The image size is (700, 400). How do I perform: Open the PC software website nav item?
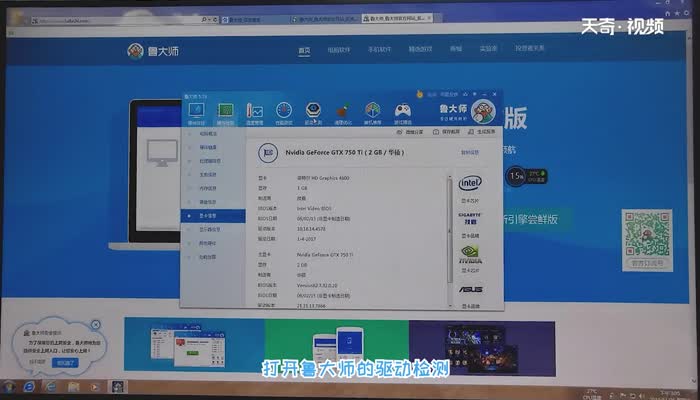coord(339,50)
